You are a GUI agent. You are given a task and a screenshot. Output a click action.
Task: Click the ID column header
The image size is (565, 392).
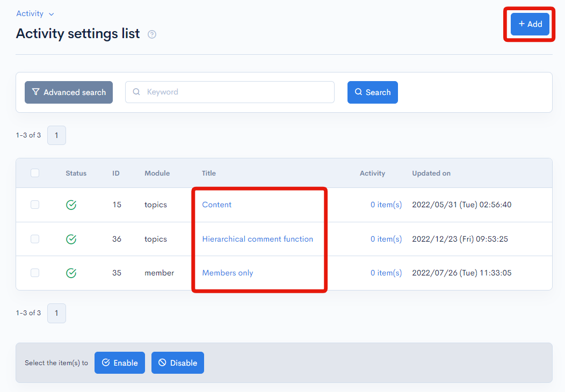tap(115, 173)
